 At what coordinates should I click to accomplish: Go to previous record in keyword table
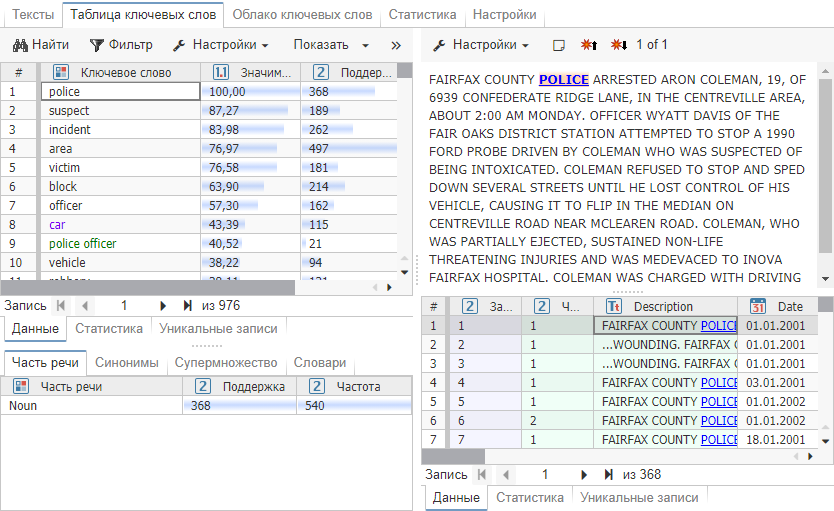[x=85, y=306]
